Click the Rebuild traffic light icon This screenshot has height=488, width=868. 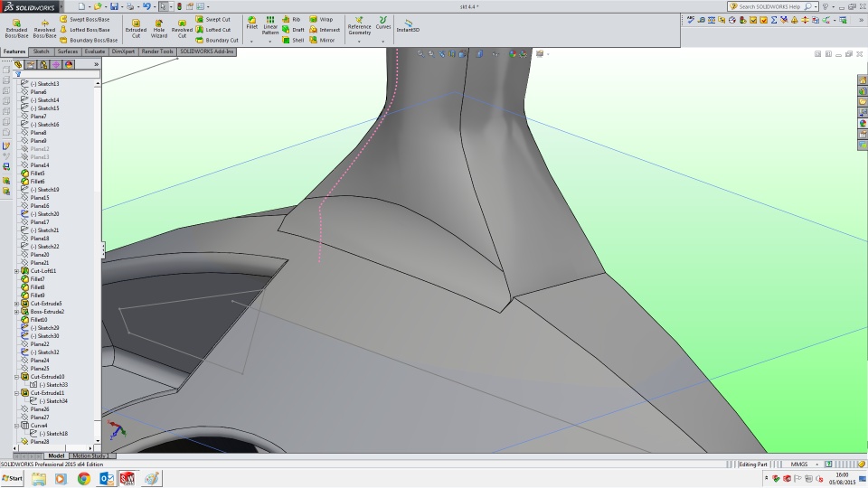tap(179, 6)
